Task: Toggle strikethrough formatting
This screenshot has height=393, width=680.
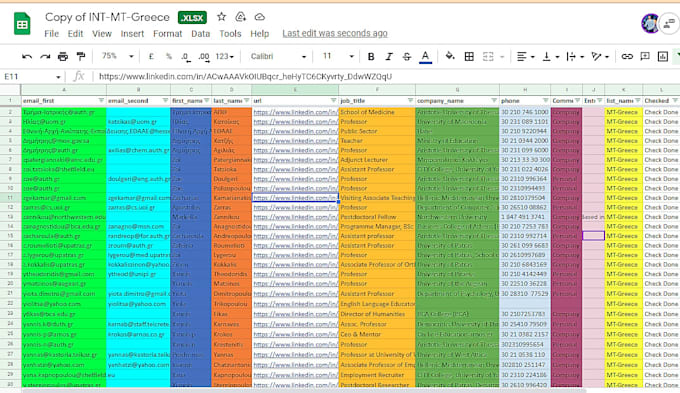Action: (x=407, y=56)
